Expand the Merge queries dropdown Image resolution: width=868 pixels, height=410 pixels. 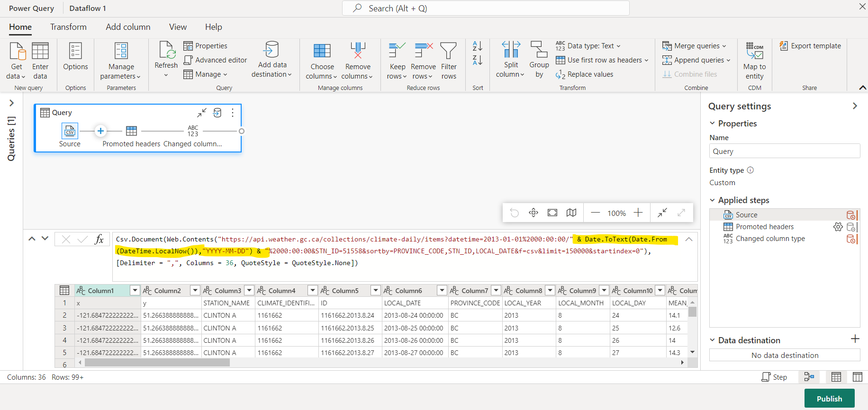click(724, 46)
